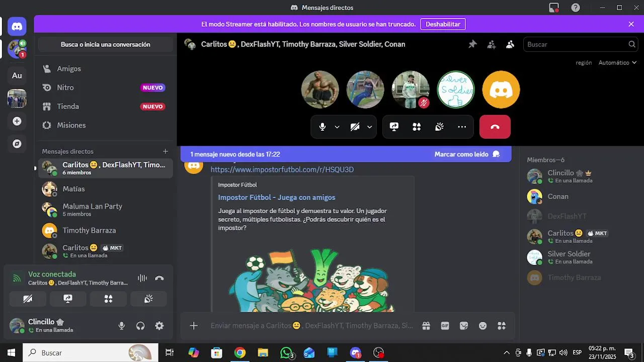
Task: Mute mic in user panel
Action: [121, 326]
